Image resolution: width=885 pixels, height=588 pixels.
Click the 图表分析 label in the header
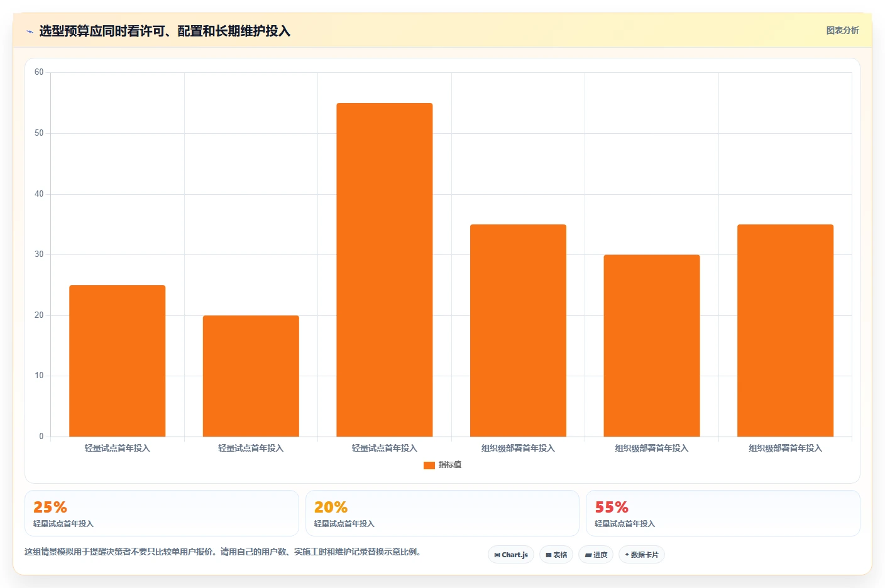[842, 30]
